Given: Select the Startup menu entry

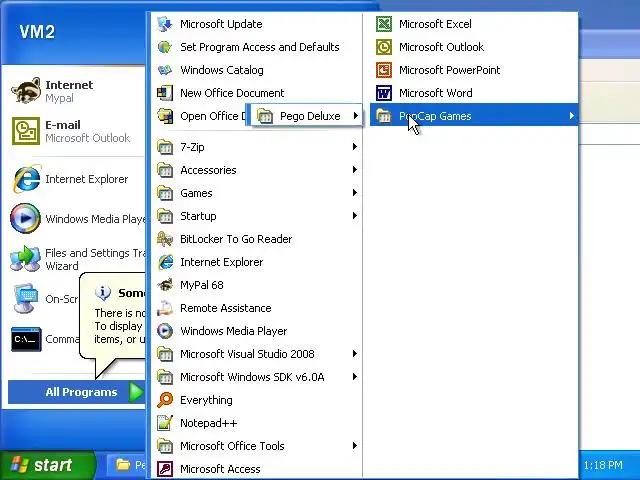Looking at the screenshot, I should (257, 216).
